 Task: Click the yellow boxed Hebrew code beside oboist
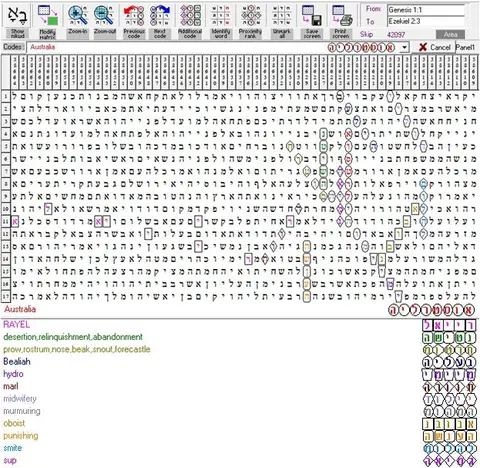point(449,424)
